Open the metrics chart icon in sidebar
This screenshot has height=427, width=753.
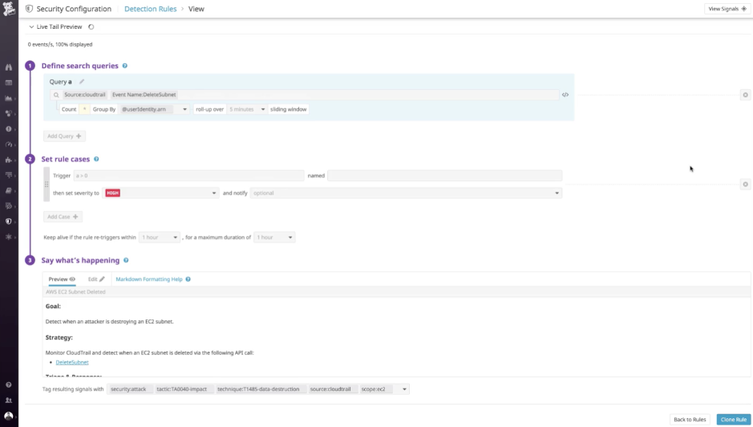(x=8, y=98)
